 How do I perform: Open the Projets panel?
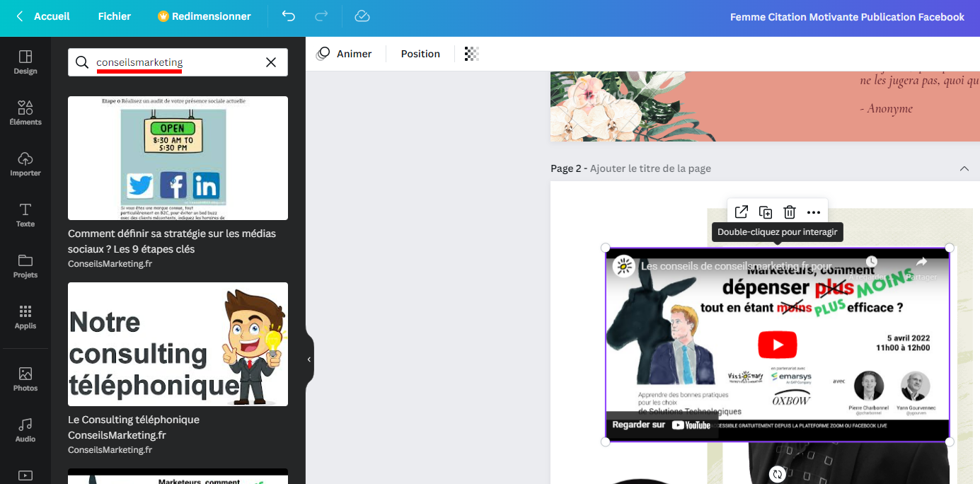[x=25, y=266]
